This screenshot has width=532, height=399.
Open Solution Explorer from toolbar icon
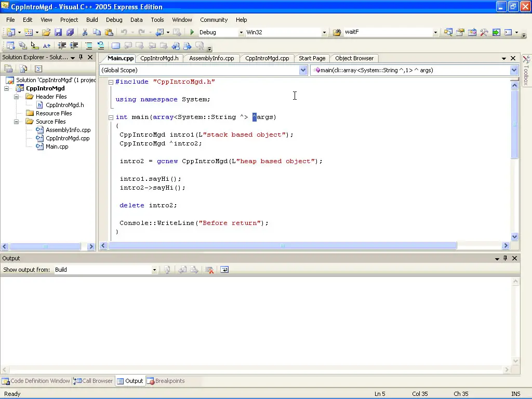pos(448,32)
